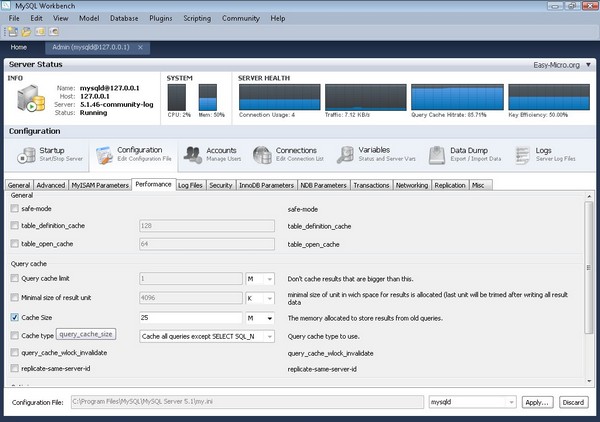Click the third toolbar icon

(x=40, y=32)
